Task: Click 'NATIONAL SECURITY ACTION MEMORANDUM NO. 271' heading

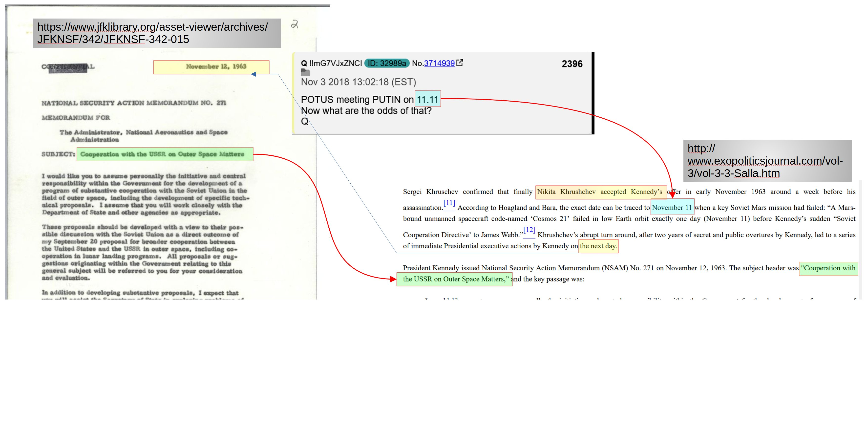Action: tap(134, 103)
